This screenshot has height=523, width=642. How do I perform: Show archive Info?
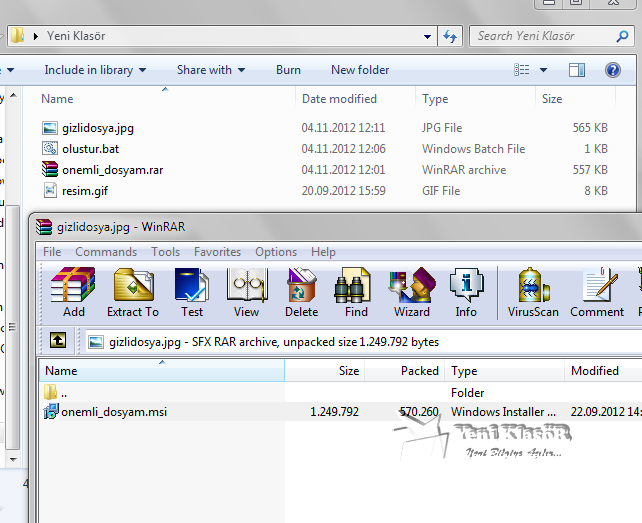[466, 292]
